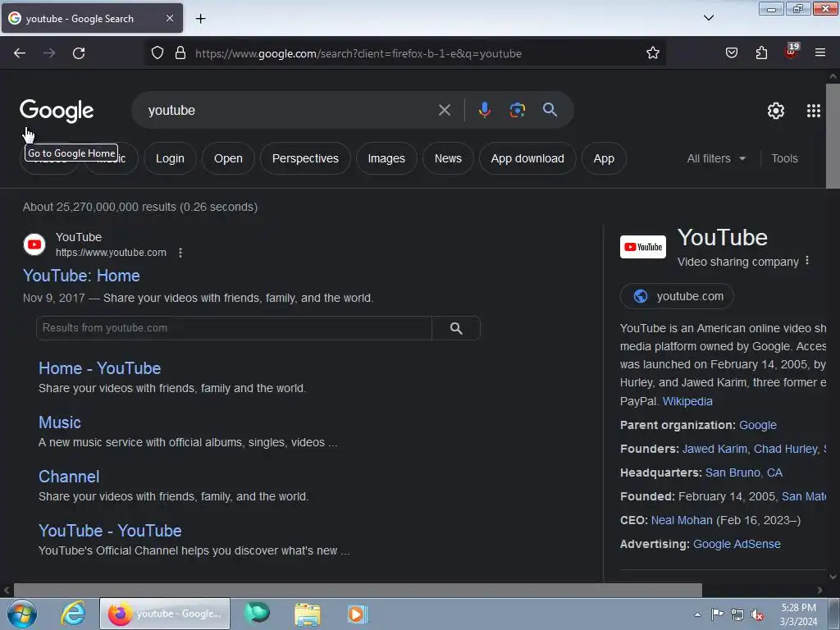
Task: Click YouTube logo in knowledge panel
Action: point(643,247)
